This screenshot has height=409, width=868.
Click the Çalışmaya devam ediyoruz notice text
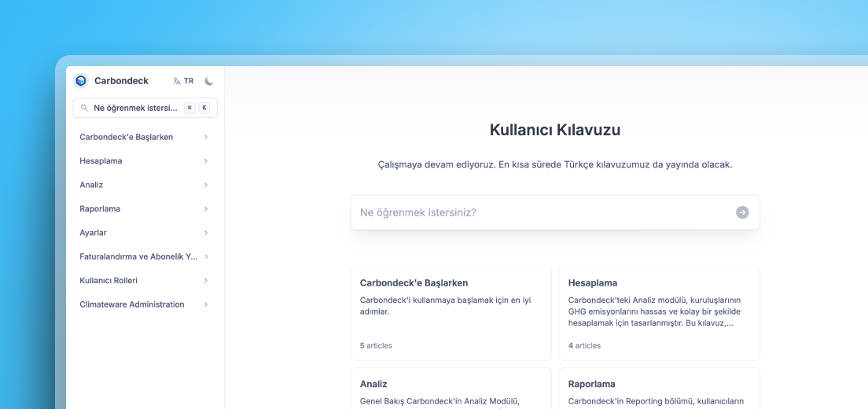[x=554, y=165]
